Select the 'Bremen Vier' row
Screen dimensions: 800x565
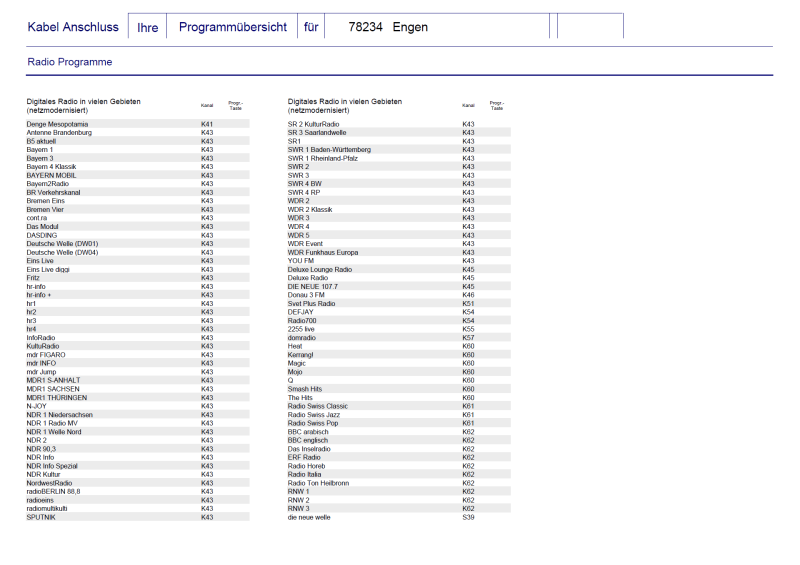pyautogui.click(x=138, y=210)
